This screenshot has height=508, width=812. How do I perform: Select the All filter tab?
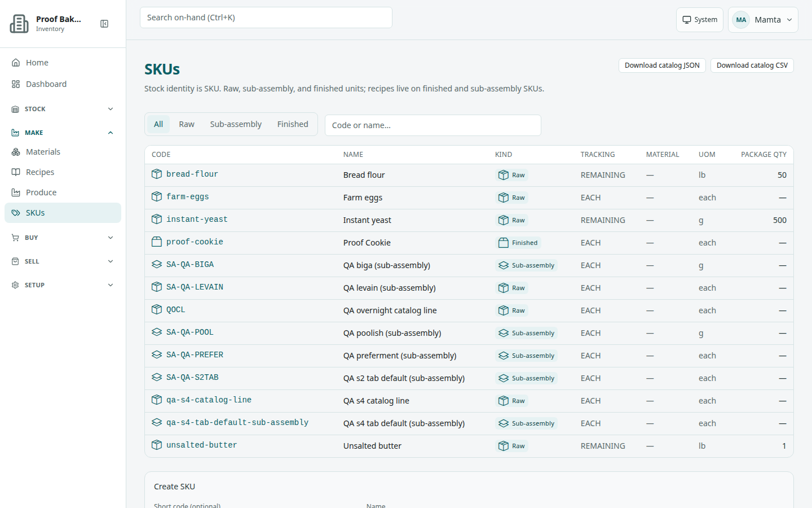pyautogui.click(x=158, y=124)
